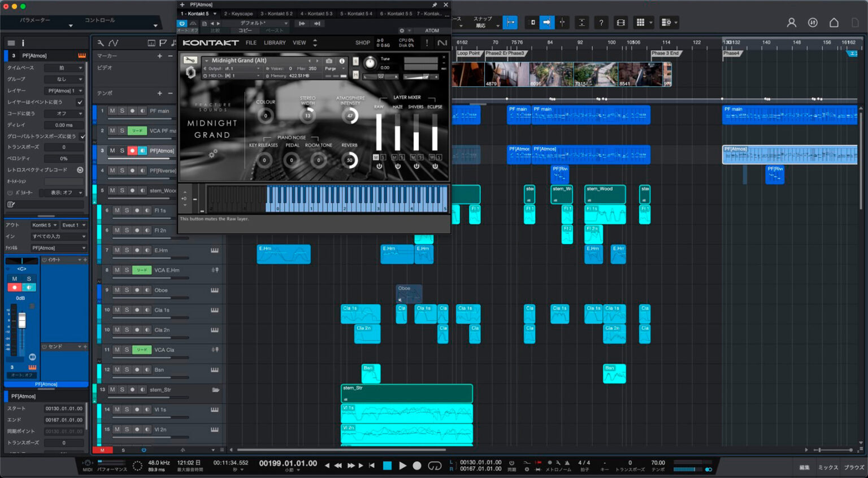868x478 pixels.
Task: Open the video player from toolbar
Action: pyautogui.click(x=620, y=23)
